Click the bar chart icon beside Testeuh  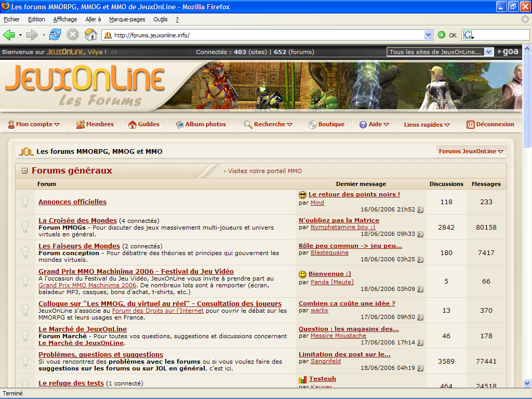click(303, 379)
